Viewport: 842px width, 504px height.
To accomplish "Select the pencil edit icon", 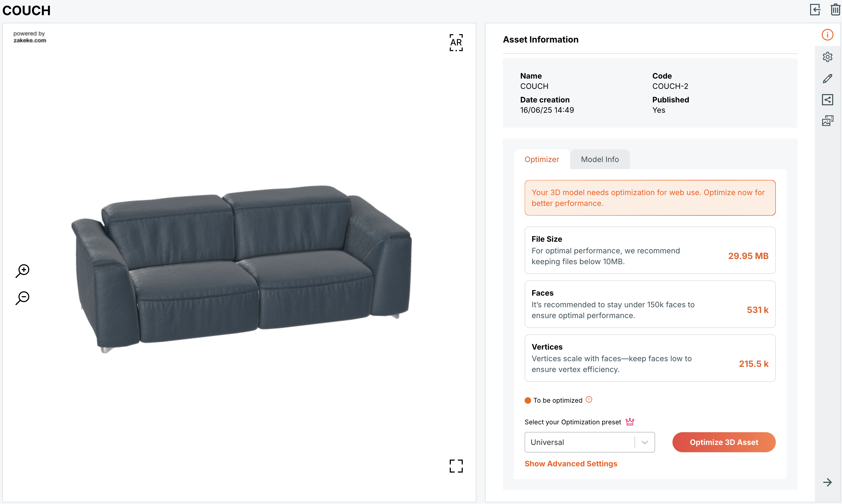I will pos(827,79).
